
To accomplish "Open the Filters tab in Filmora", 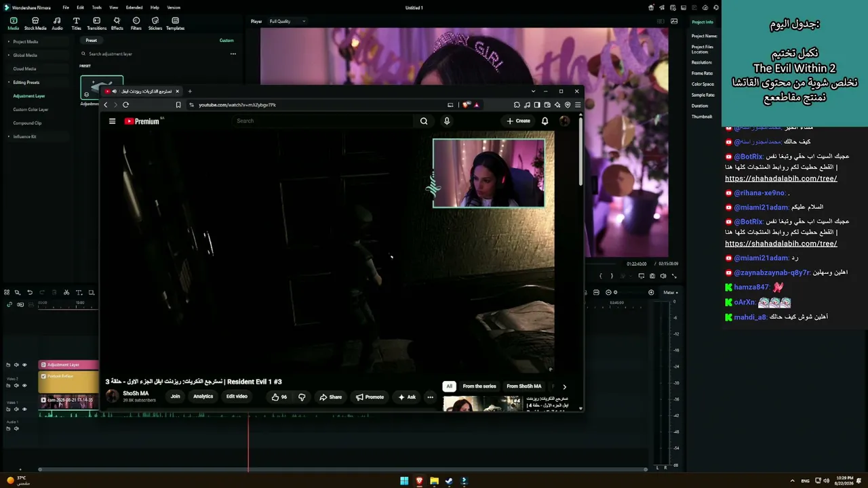I will [136, 24].
